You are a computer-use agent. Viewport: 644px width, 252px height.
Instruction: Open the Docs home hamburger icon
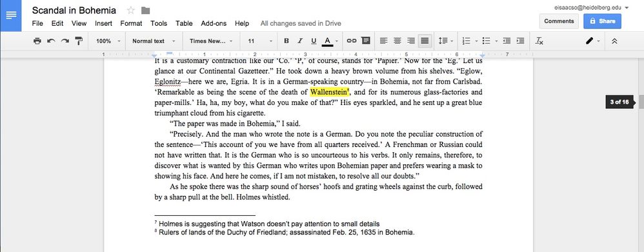tap(11, 15)
